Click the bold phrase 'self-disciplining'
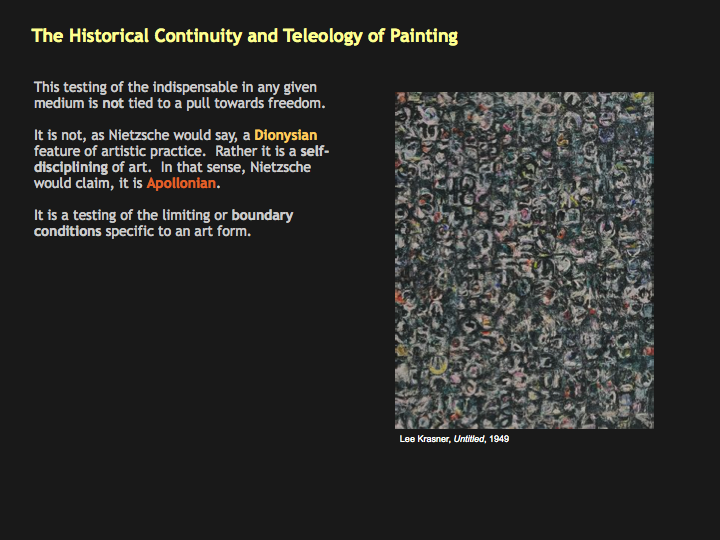Screen dimensions: 720x540 point(182,159)
